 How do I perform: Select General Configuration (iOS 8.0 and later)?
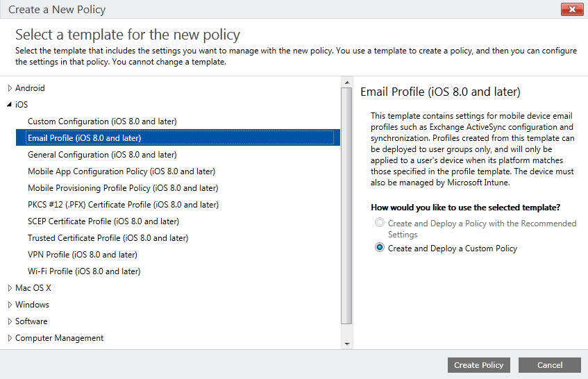102,155
